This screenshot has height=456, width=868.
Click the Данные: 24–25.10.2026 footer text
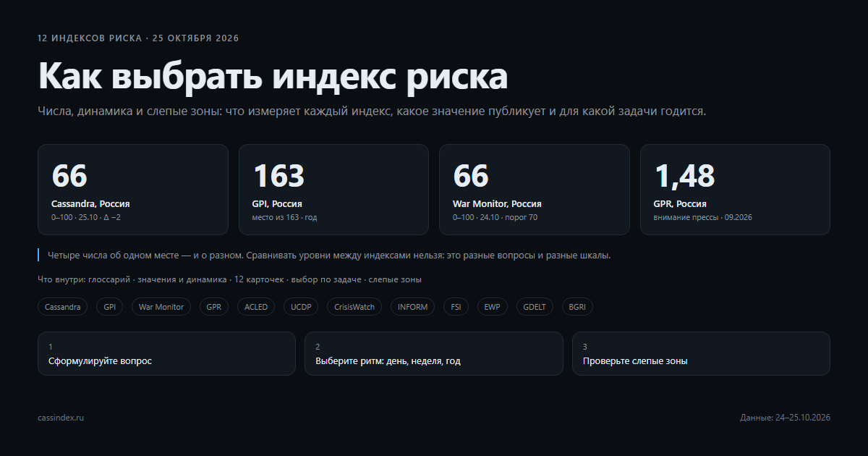pos(785,418)
